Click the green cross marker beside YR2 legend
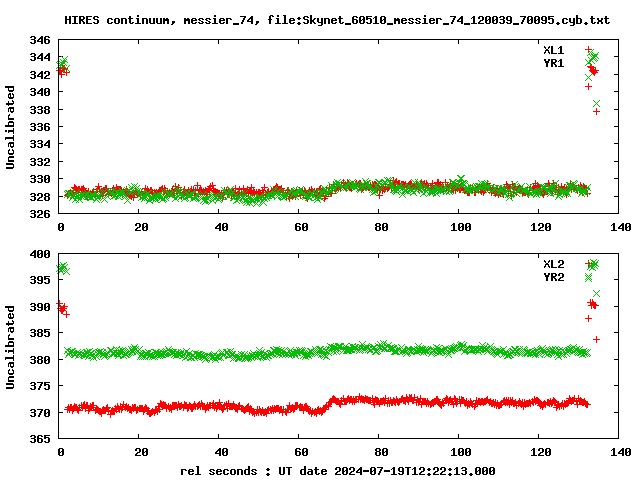The height and width of the screenshot is (480, 640). click(x=588, y=278)
